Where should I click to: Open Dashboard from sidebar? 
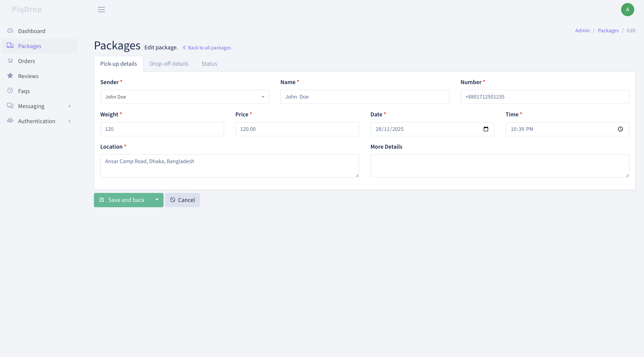pyautogui.click(x=39, y=31)
